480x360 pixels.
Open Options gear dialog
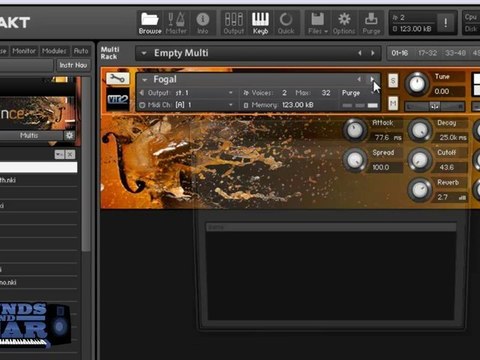344,23
